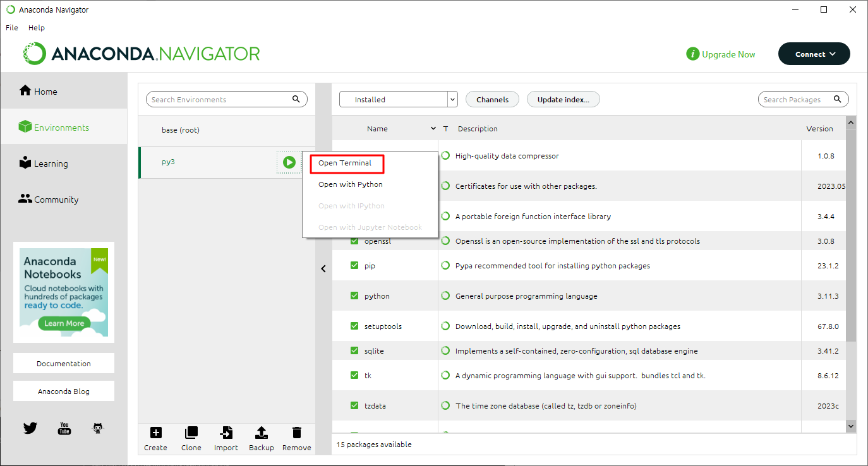Select the Learning sidebar icon
This screenshot has width=868, height=466.
(x=25, y=162)
